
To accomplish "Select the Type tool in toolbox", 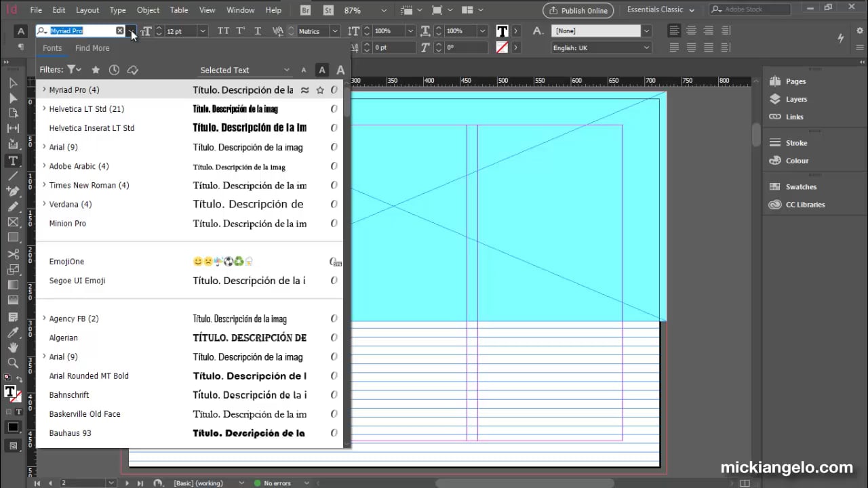I will (x=13, y=161).
